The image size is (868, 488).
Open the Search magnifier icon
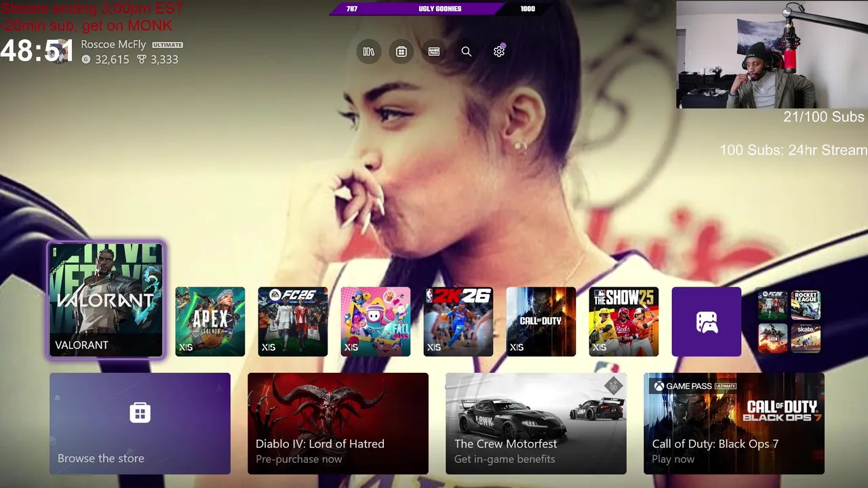click(x=467, y=52)
